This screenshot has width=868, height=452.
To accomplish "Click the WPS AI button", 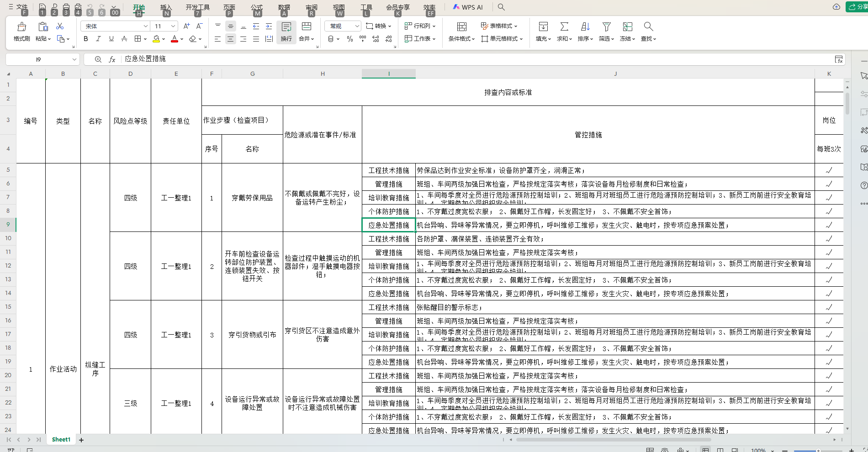I will coord(468,7).
